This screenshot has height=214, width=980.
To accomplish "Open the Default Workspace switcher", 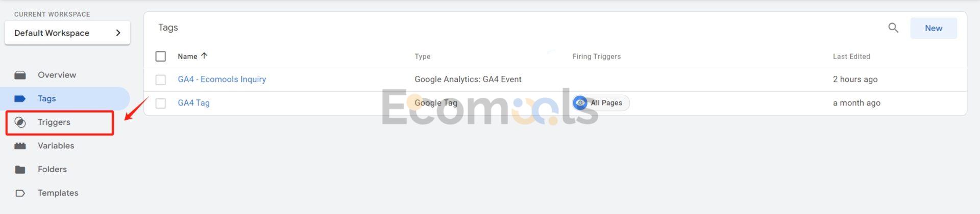I will click(x=67, y=33).
